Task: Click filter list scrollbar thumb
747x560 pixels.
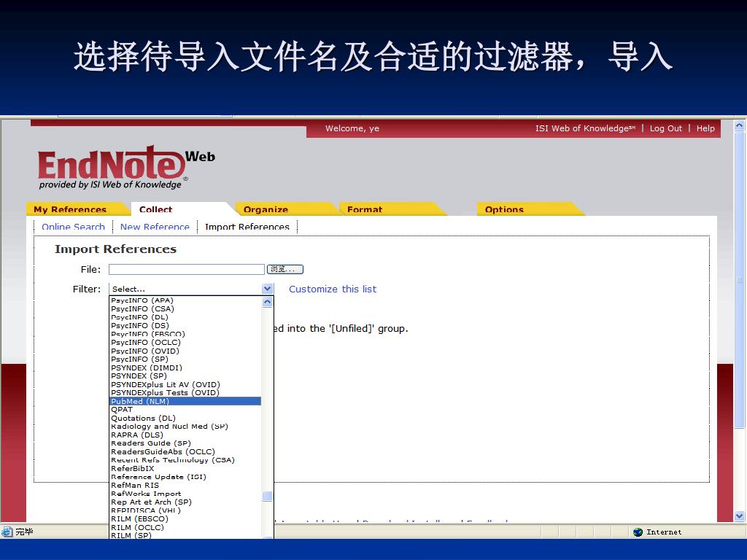Action: (267, 496)
